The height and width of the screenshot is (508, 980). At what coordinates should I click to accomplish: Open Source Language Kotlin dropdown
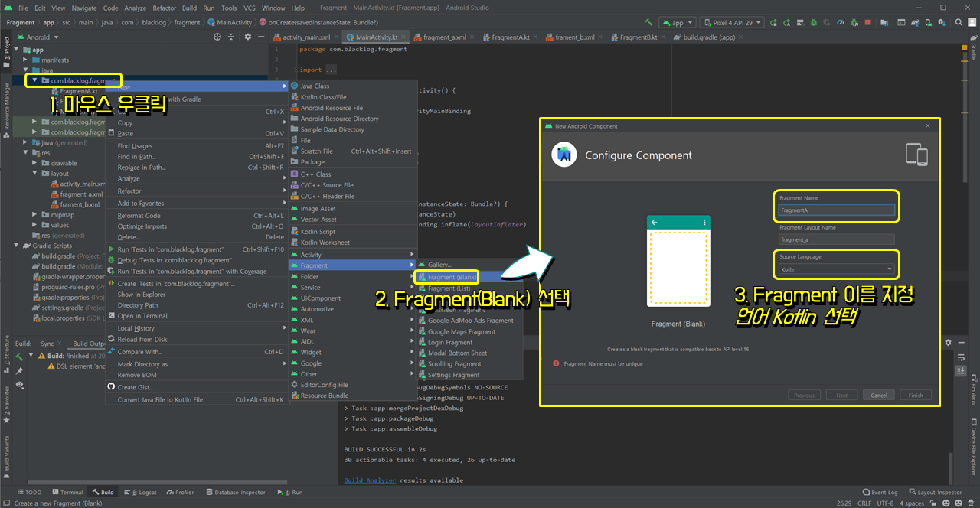(836, 269)
